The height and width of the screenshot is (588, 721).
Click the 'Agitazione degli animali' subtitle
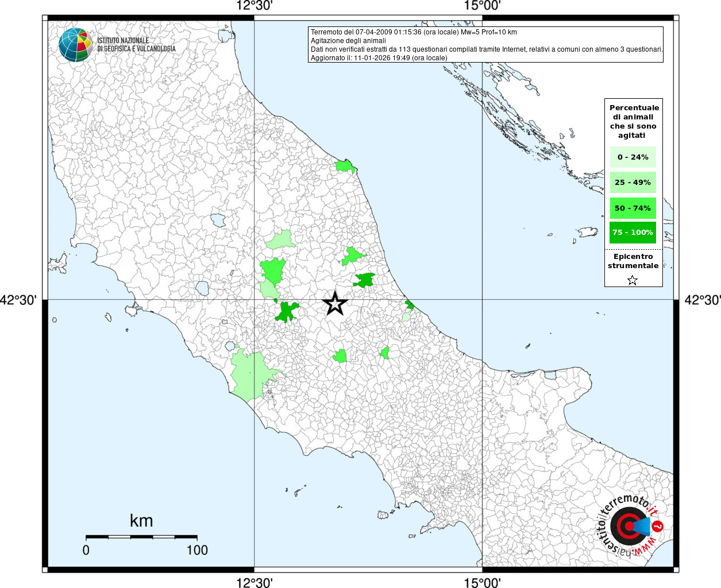(348, 41)
